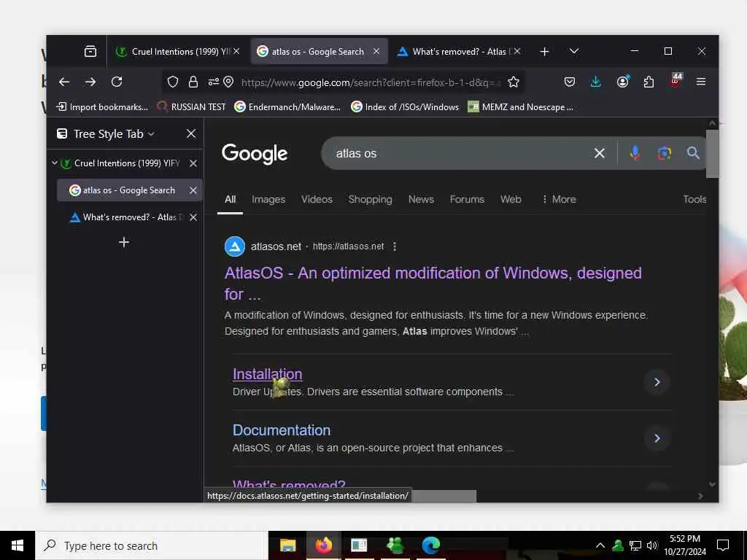Viewport: 747px width, 560px height.
Task: Go forward with the forward arrow
Action: (90, 82)
